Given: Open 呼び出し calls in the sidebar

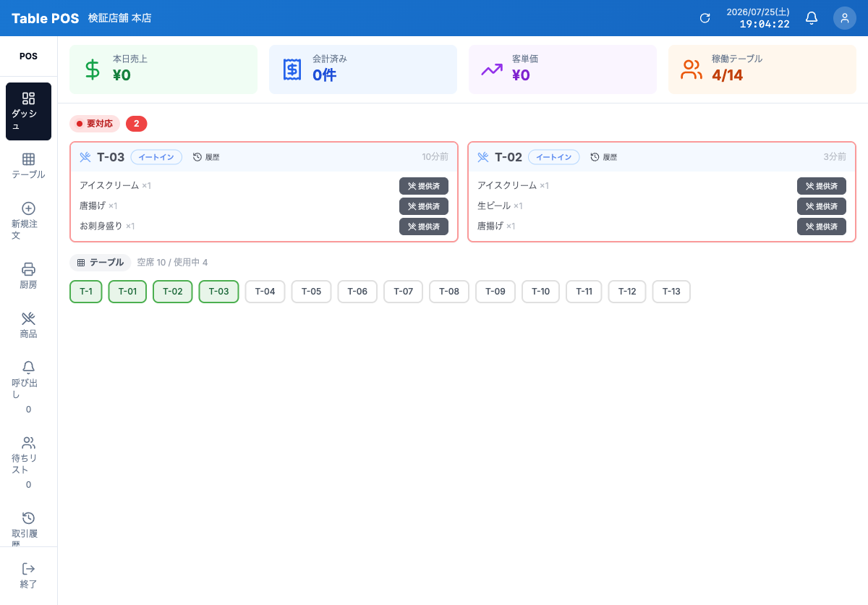Looking at the screenshot, I should tap(28, 387).
